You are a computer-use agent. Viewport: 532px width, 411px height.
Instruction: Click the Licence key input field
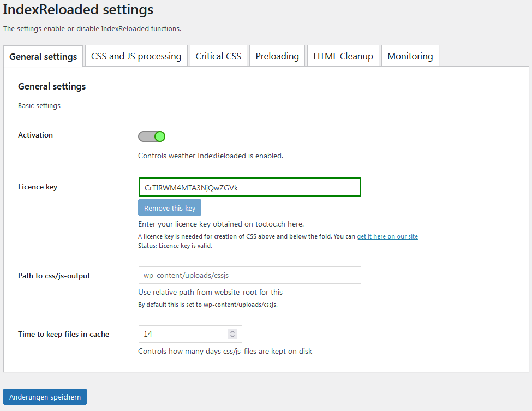250,187
